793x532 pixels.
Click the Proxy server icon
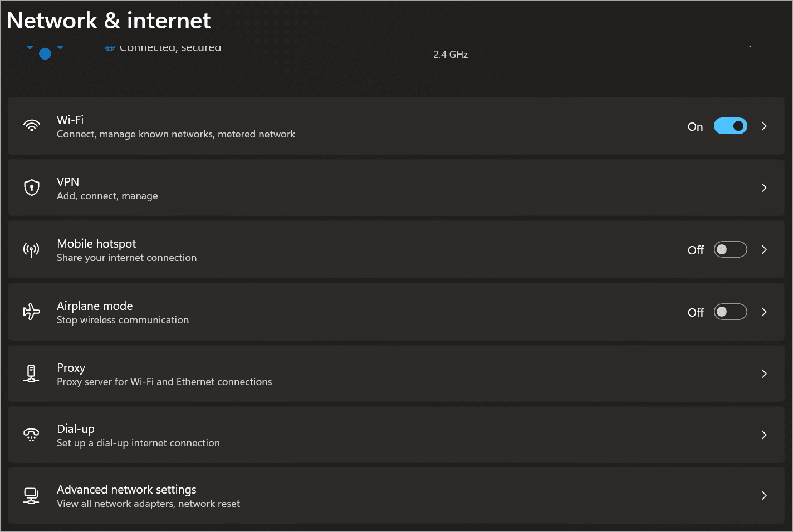click(32, 373)
